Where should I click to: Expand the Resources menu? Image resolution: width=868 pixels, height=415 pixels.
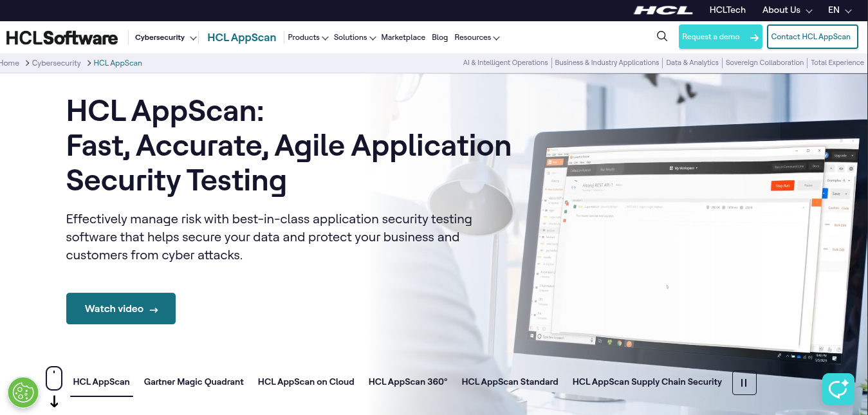477,37
